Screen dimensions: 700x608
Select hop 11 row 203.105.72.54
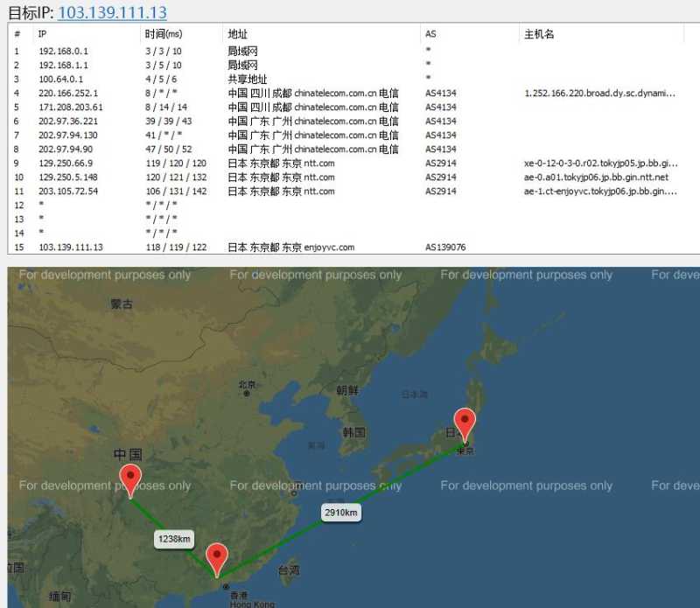click(x=353, y=191)
